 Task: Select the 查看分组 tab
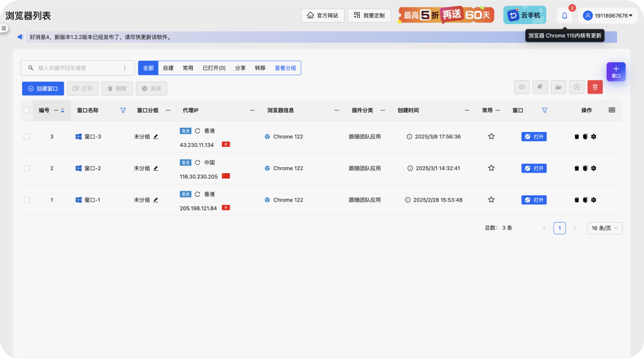click(285, 68)
